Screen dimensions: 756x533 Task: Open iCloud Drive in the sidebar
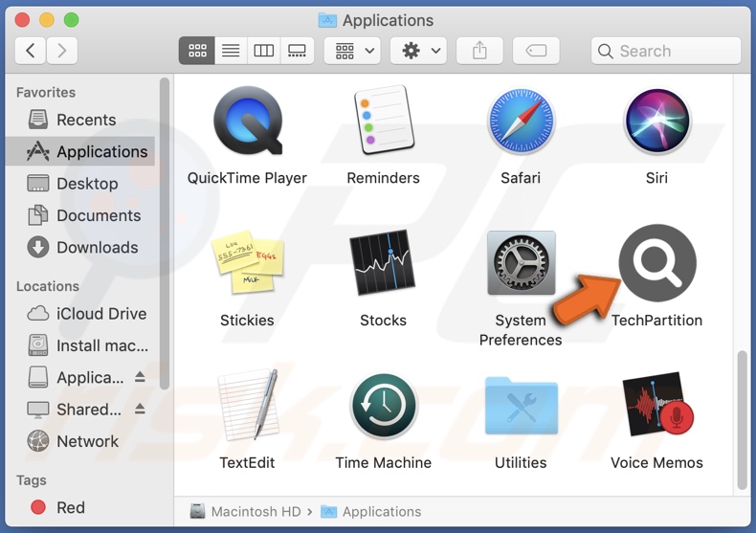click(80, 314)
